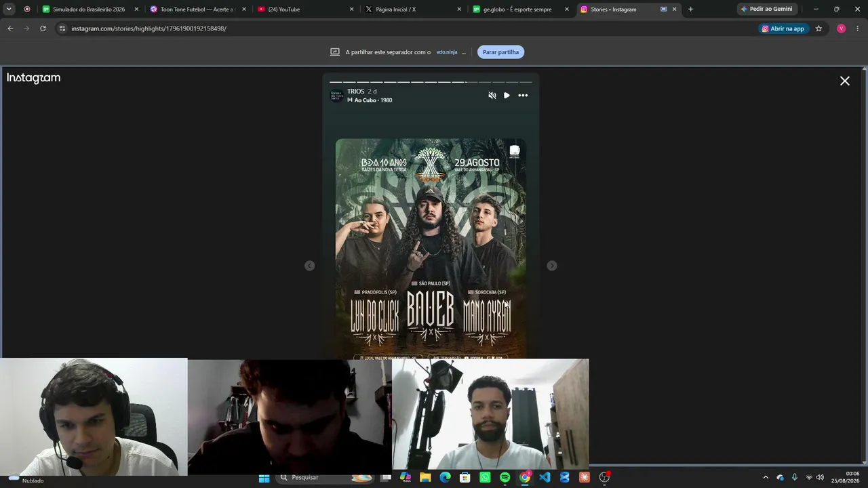868x488 pixels.
Task: Close the Simulador do Brasileirão tab
Action: 136,9
